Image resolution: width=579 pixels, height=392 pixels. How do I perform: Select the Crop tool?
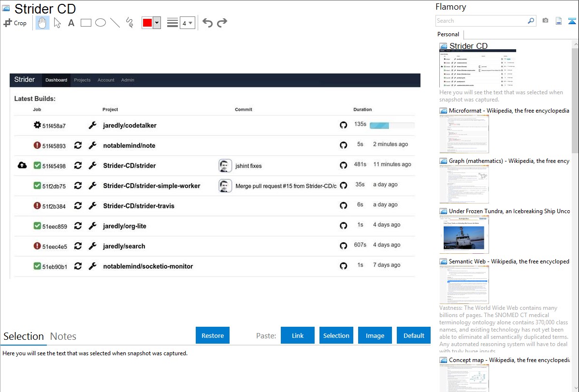pyautogui.click(x=15, y=23)
